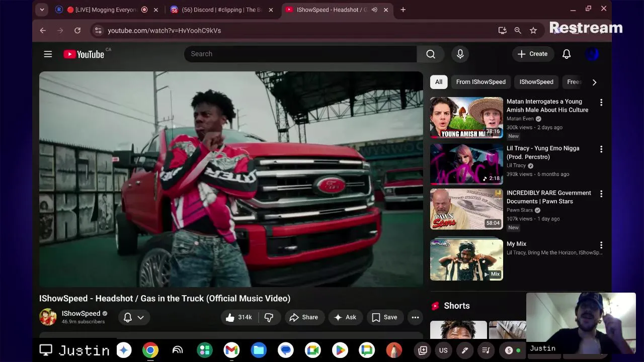644x362 pixels.
Task: Open options for Matan Interrogates video
Action: coord(601,102)
